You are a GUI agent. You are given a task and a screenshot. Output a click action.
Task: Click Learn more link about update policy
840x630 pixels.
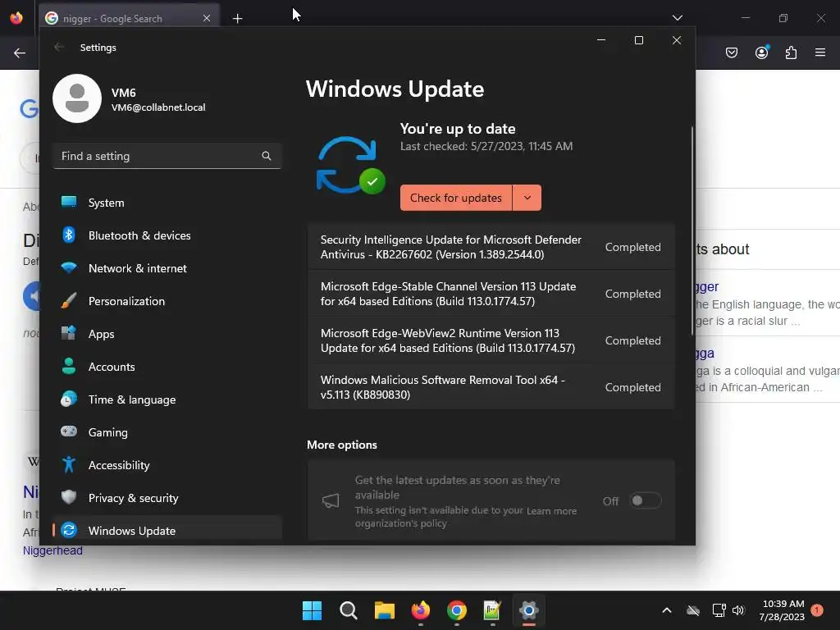[x=552, y=511]
